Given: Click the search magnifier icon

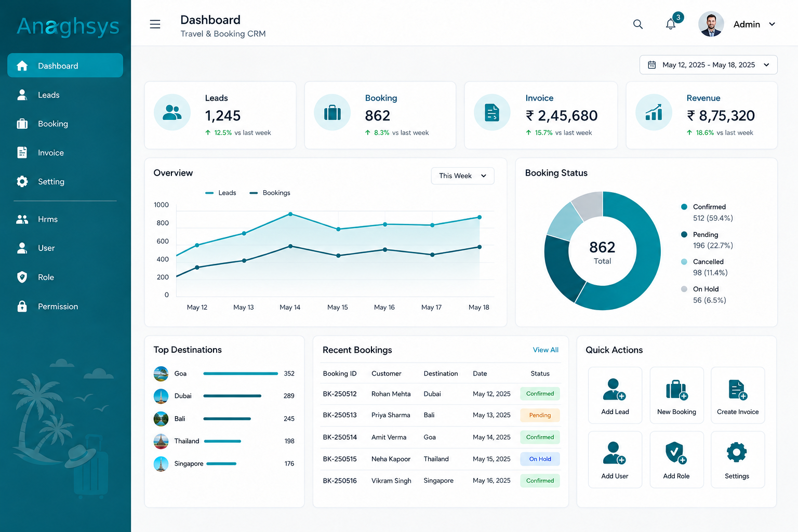Looking at the screenshot, I should (x=638, y=24).
